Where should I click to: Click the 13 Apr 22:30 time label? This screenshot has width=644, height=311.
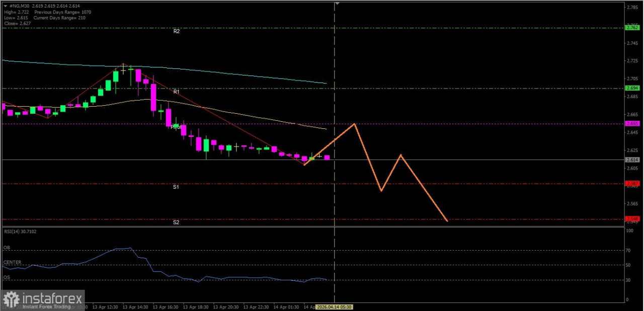[x=256, y=306]
